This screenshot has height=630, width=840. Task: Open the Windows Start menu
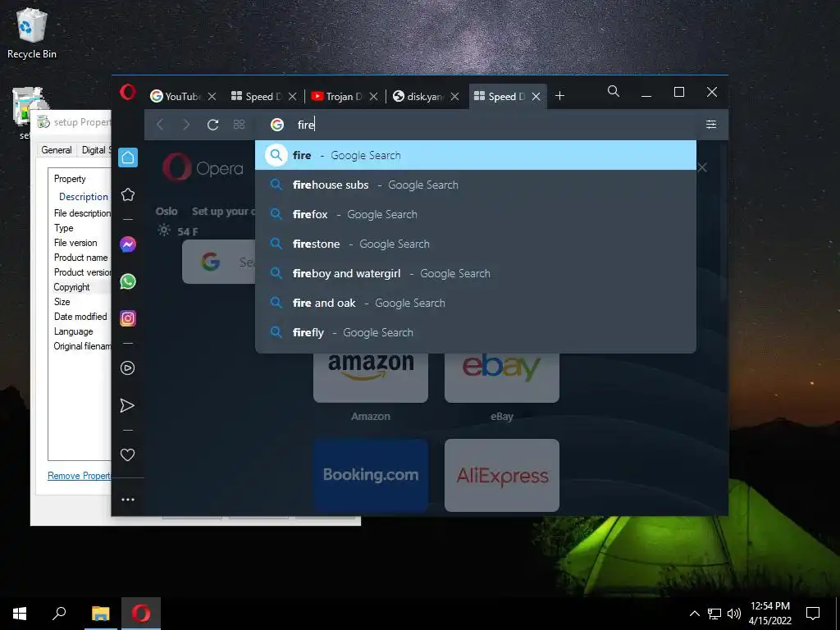20,614
